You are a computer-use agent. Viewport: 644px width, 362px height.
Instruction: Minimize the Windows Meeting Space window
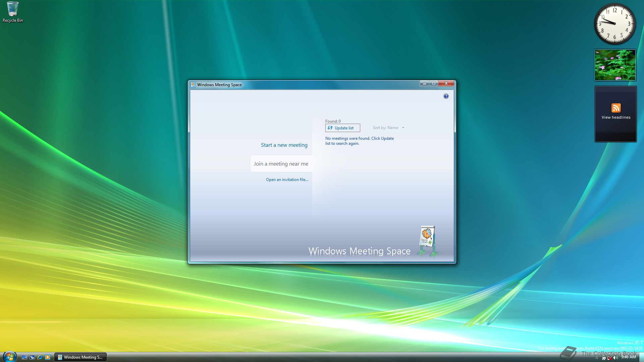(x=424, y=83)
